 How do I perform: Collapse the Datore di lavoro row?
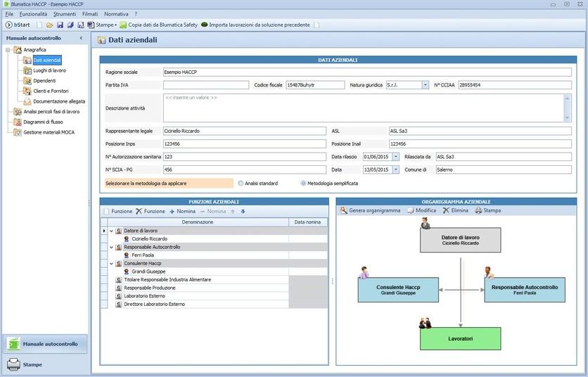pos(111,231)
